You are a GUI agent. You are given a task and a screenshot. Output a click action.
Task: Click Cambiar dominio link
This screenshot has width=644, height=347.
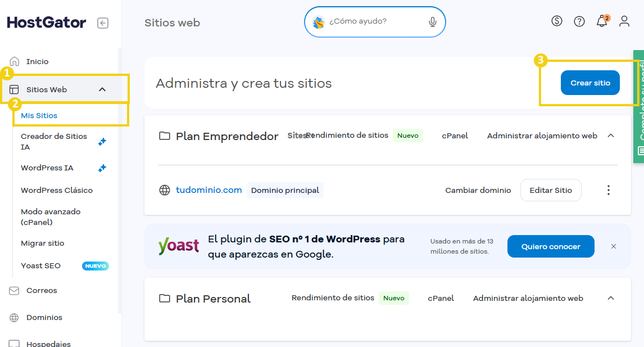click(x=478, y=190)
